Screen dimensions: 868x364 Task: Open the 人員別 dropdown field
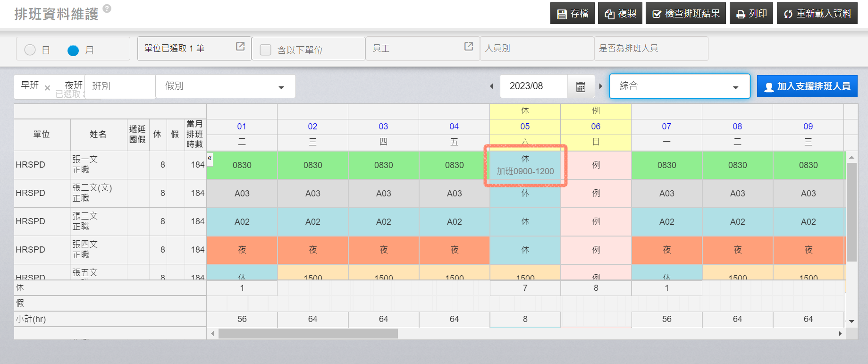(536, 49)
